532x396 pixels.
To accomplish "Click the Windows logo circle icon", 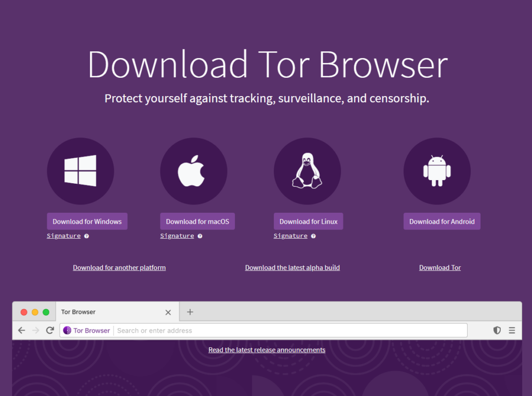I will click(81, 171).
